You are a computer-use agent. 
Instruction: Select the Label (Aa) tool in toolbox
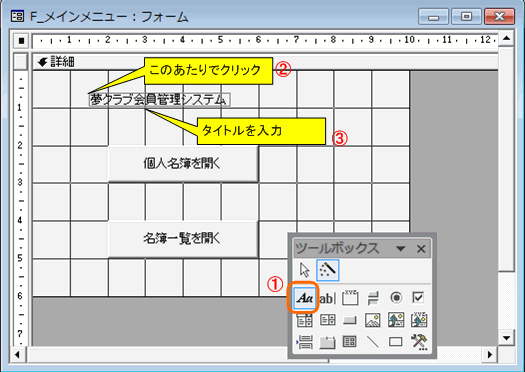(304, 298)
